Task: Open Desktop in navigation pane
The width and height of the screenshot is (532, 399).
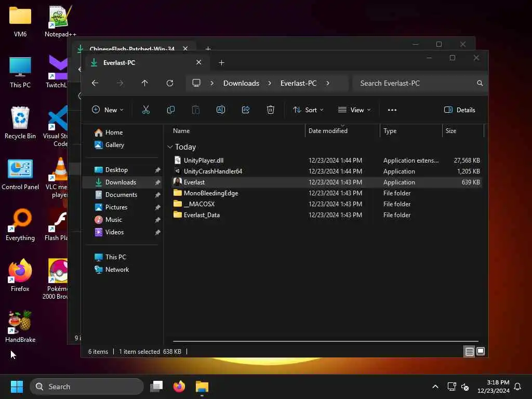Action: click(x=116, y=170)
